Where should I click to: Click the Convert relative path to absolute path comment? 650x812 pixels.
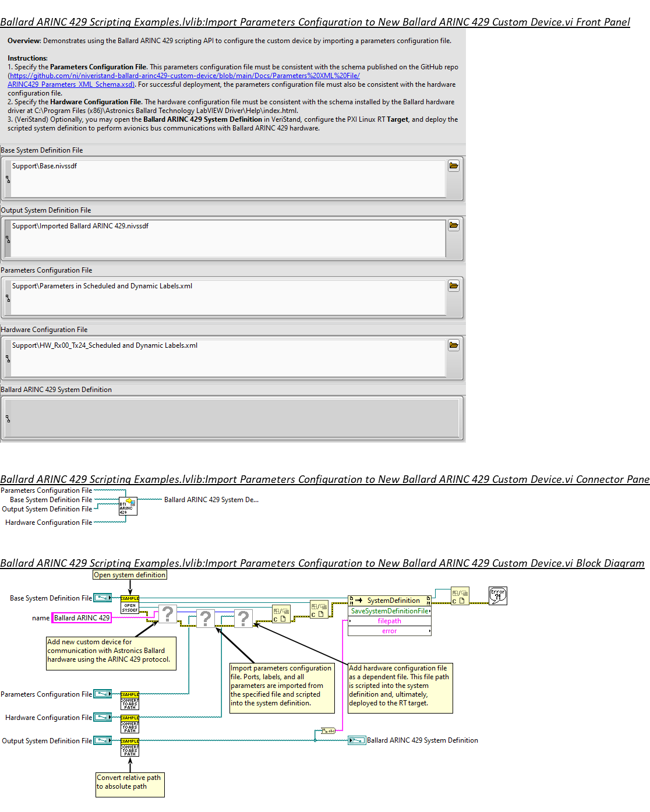tap(130, 785)
